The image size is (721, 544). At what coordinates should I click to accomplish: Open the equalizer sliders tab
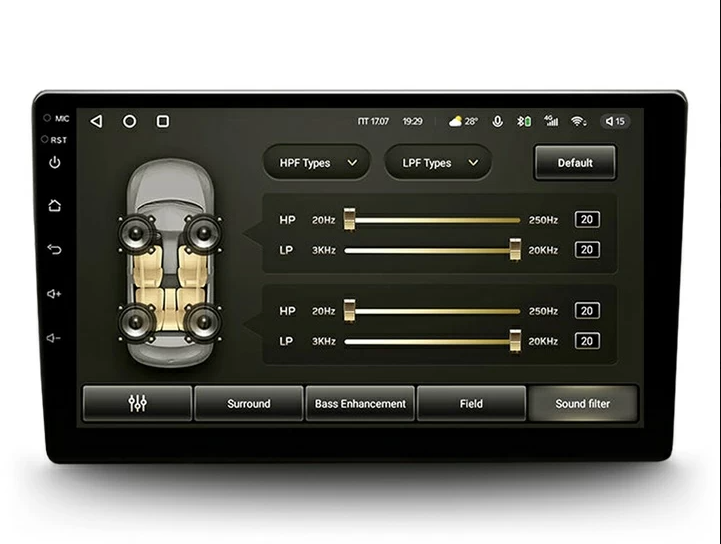(x=137, y=403)
